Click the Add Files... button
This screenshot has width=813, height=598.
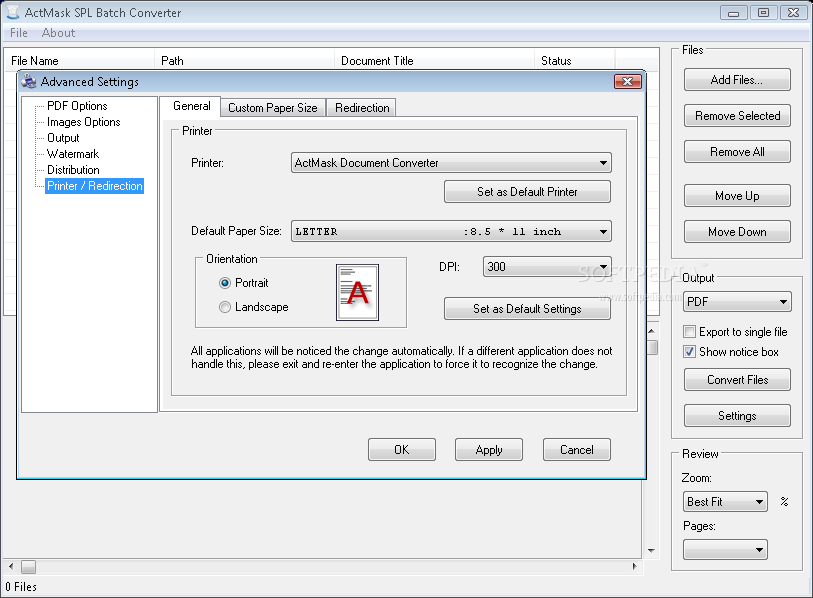coord(737,80)
